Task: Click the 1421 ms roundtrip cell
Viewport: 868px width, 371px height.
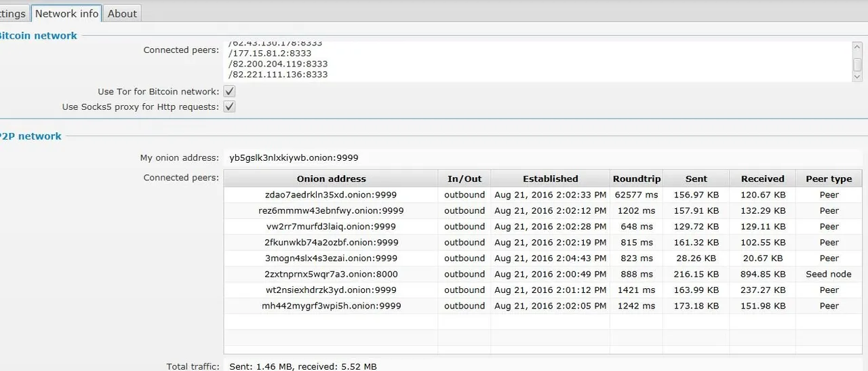Action: pos(636,290)
